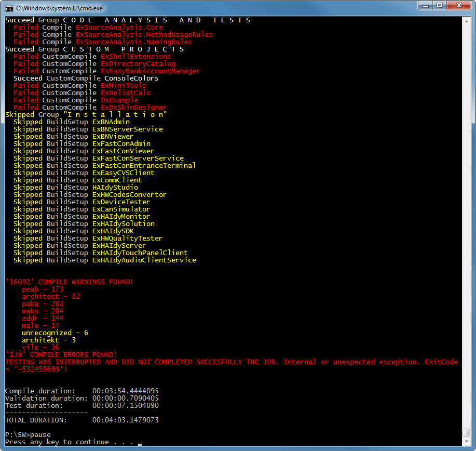This screenshot has height=451, width=476.
Task: Click the ExSourceAnalysis.Core failed compile line
Action: [88, 28]
